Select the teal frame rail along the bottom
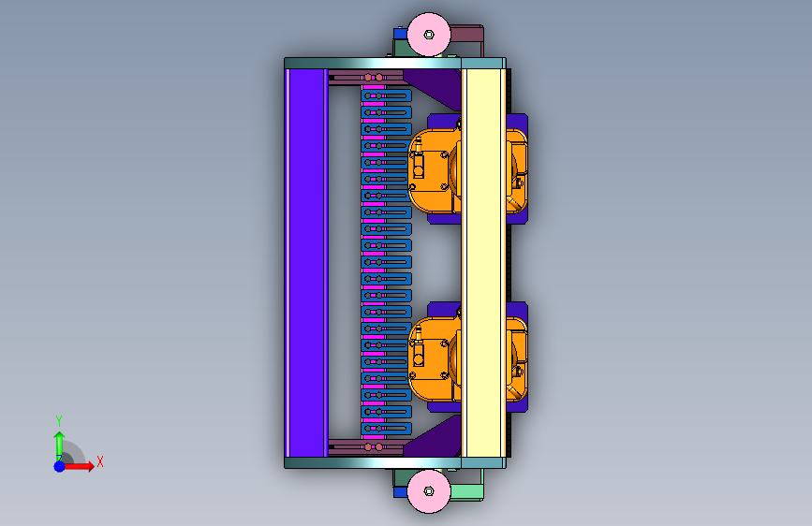Screen dimensions: 812x526 click(395, 463)
